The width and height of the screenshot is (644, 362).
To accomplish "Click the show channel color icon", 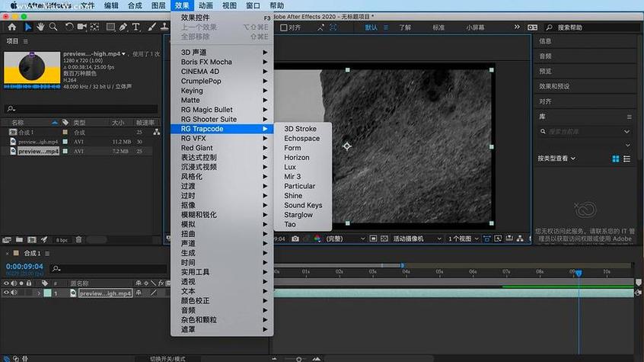I will click(317, 239).
